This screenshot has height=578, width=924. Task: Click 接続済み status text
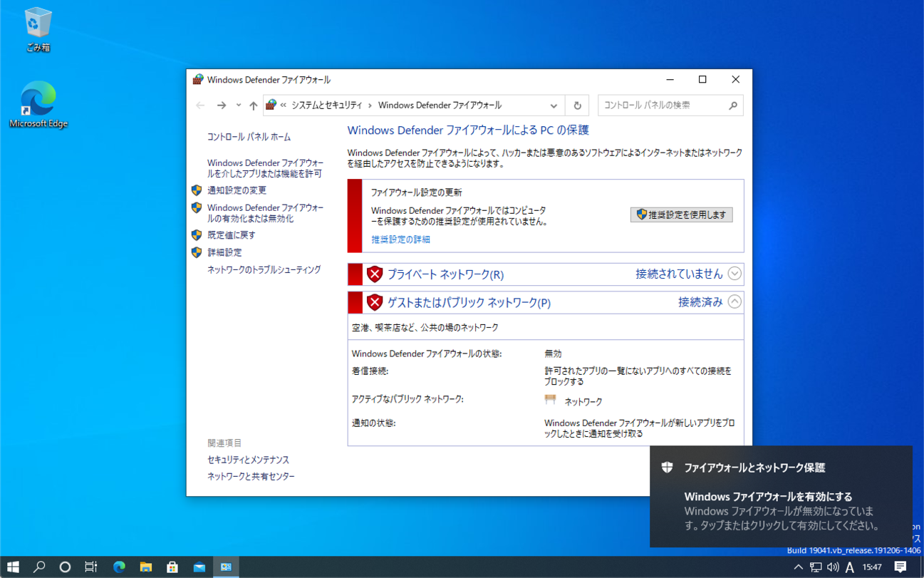click(x=700, y=302)
